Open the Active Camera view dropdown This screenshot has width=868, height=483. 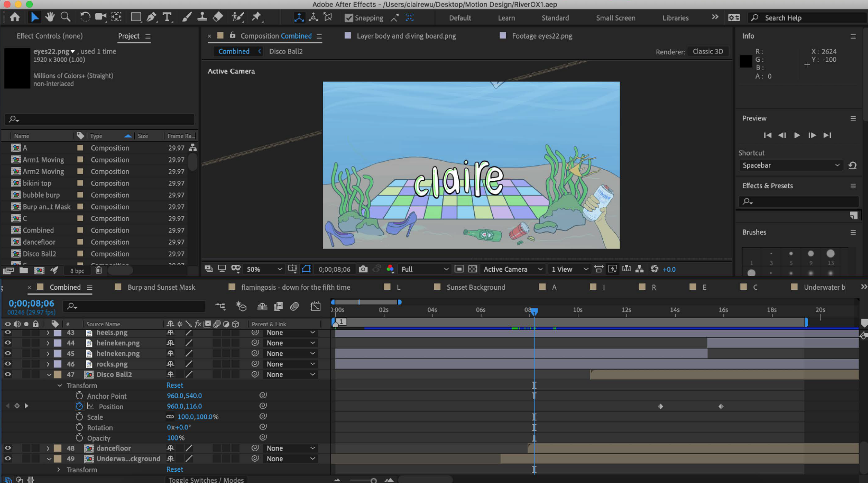pos(512,269)
